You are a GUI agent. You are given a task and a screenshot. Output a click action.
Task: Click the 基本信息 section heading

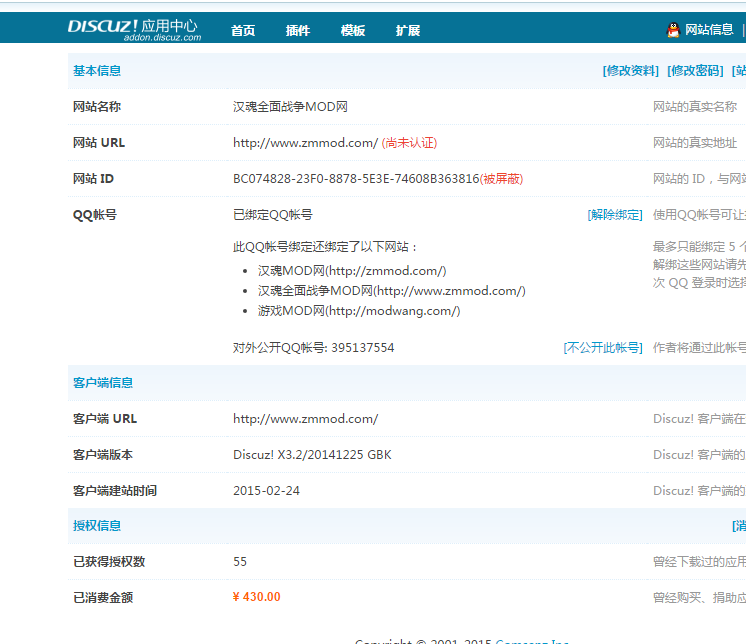97,71
